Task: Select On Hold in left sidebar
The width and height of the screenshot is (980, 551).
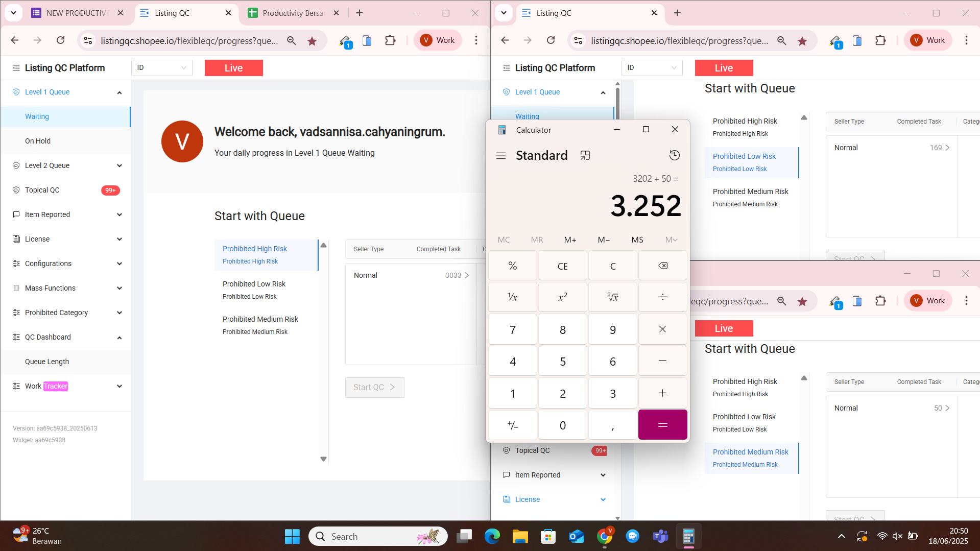Action: [x=65, y=141]
